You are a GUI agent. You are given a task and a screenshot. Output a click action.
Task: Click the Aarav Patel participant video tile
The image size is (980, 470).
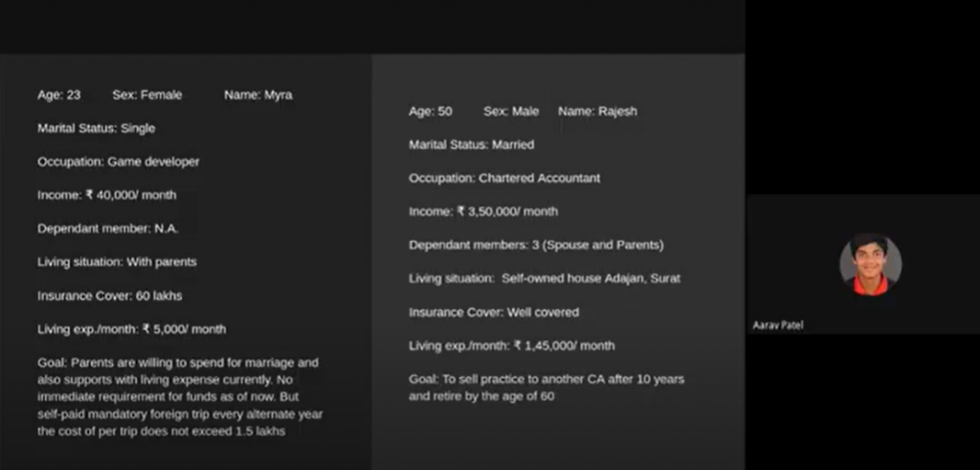863,264
